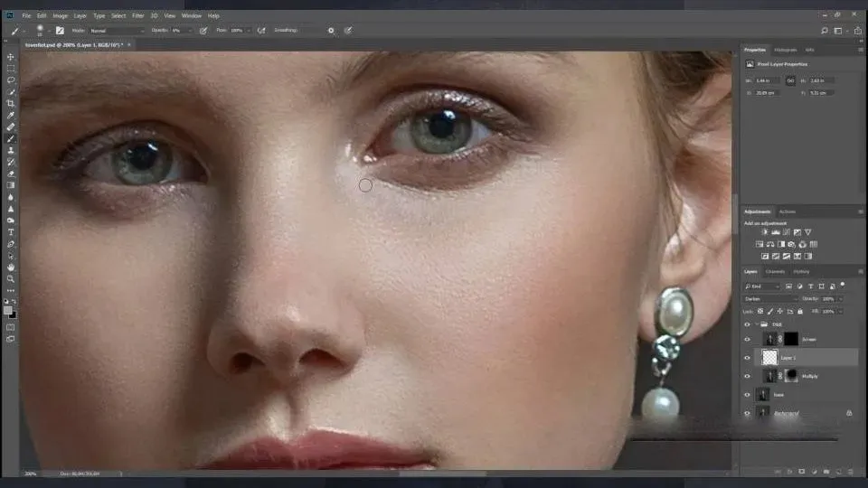Image resolution: width=868 pixels, height=488 pixels.
Task: Open the Filter menu
Action: (x=137, y=15)
